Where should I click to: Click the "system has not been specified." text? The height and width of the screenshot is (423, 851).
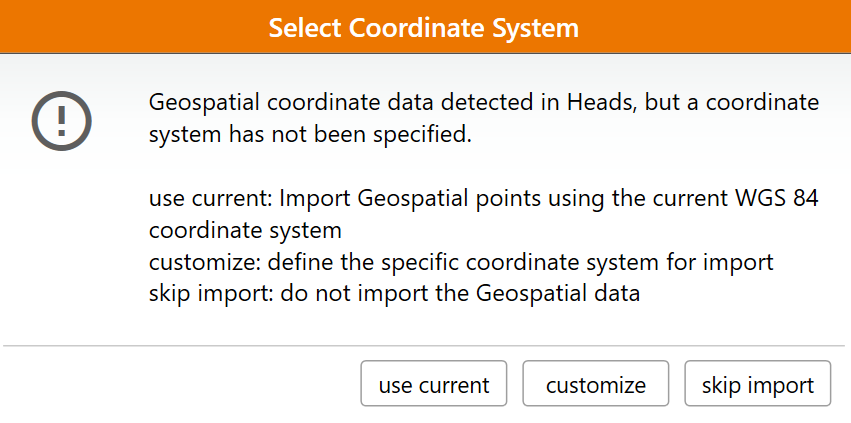(309, 133)
